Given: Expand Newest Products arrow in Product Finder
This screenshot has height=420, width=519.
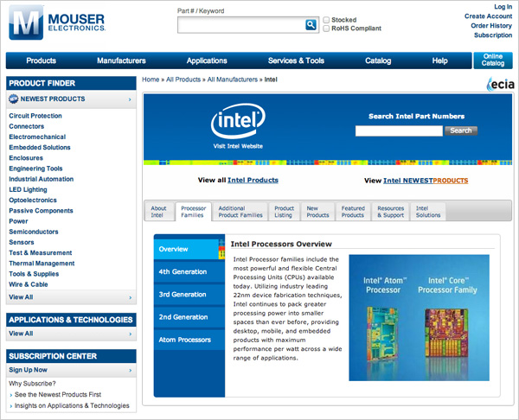Looking at the screenshot, I should pyautogui.click(x=130, y=99).
